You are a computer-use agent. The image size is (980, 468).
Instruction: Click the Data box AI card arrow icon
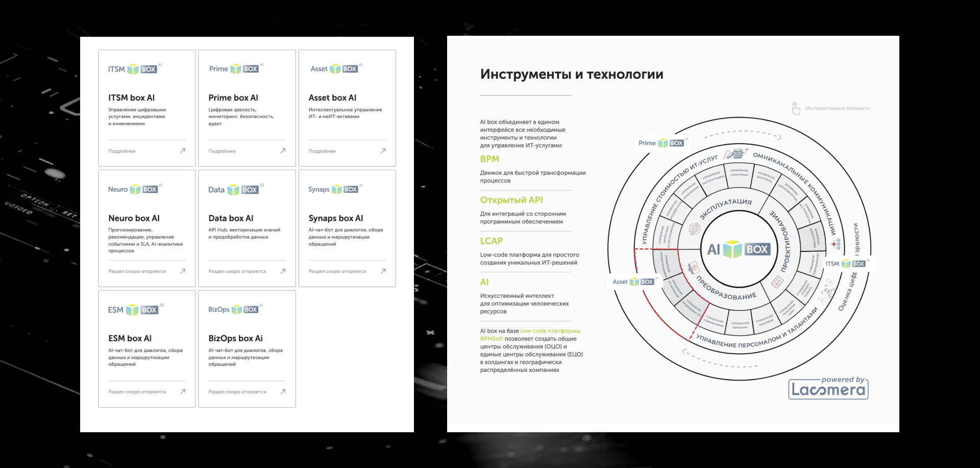tap(283, 271)
